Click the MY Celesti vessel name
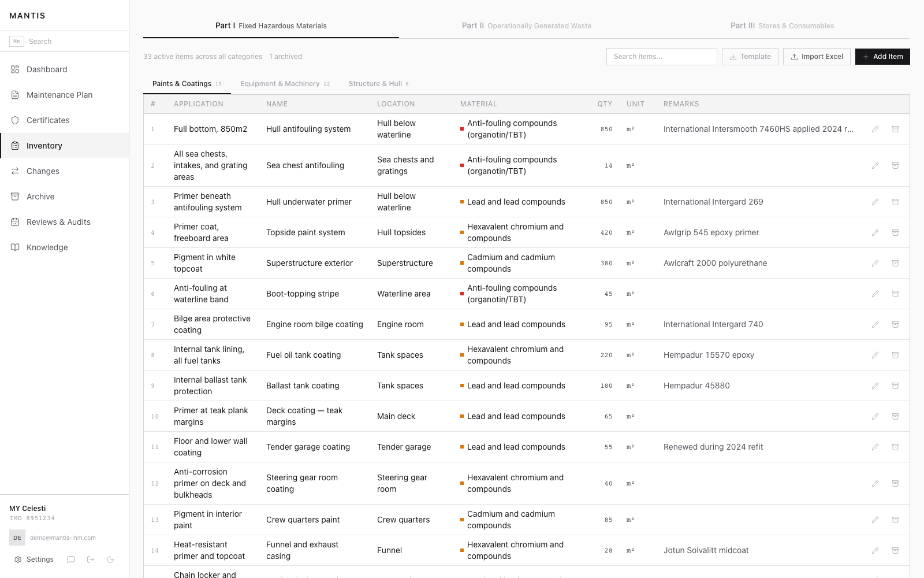The width and height of the screenshot is (924, 578). tap(28, 509)
